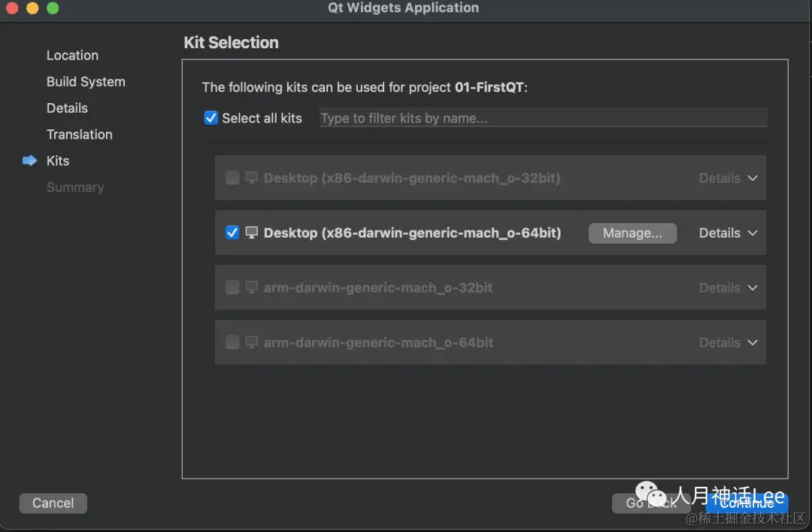The width and height of the screenshot is (812, 532).
Task: Open the Manage... kit settings button
Action: click(x=632, y=233)
